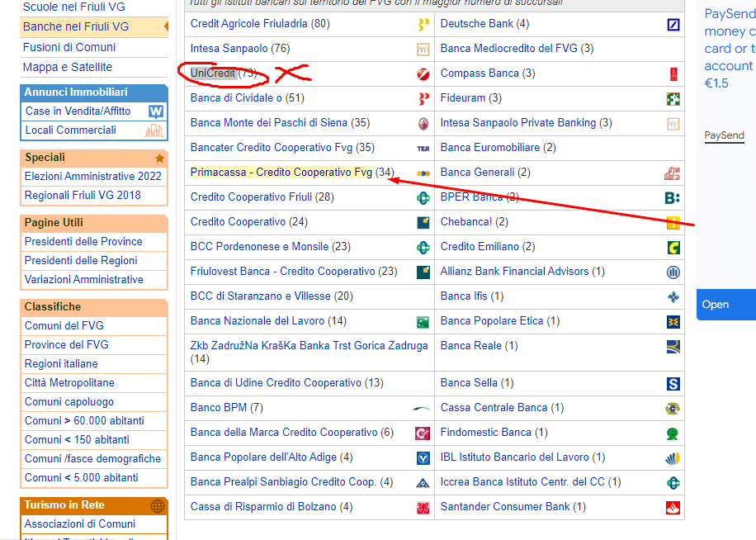Viewport: 756px width, 540px height.
Task: Open the Città Metropolitane ranking link
Action: [x=69, y=383]
